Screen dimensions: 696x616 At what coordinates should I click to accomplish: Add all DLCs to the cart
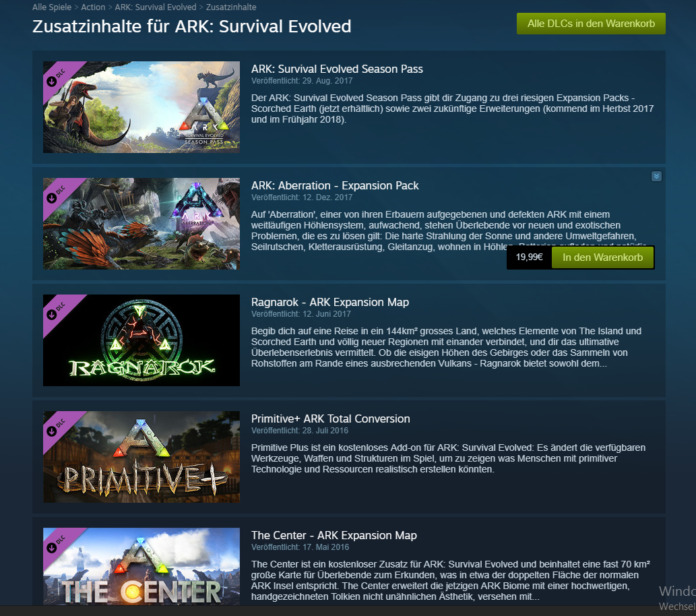pos(591,24)
